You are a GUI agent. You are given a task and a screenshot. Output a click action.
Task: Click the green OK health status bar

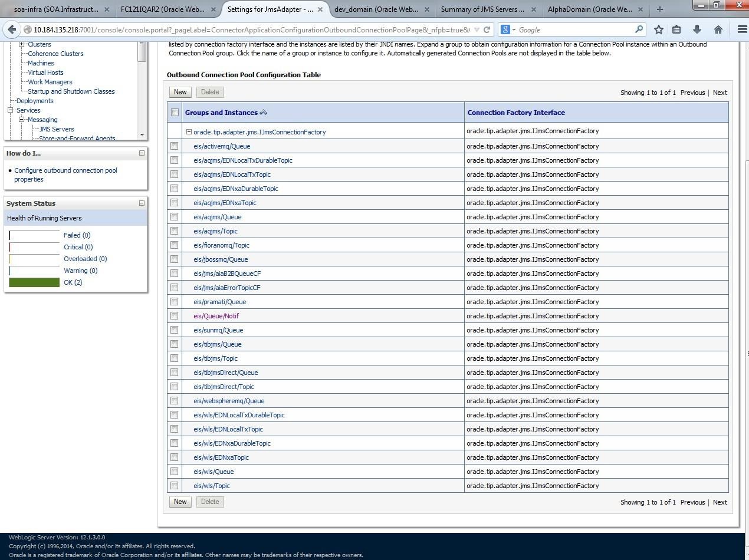pos(34,282)
